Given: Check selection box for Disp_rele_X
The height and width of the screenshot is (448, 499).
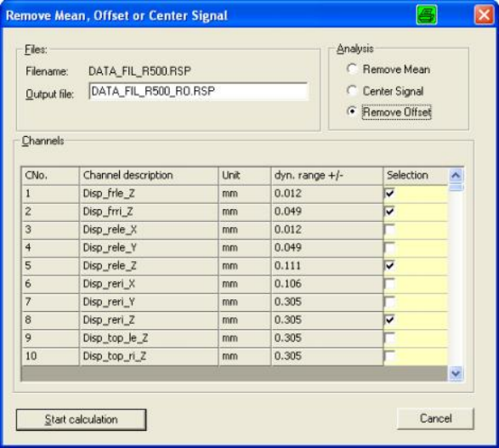Looking at the screenshot, I should (389, 230).
